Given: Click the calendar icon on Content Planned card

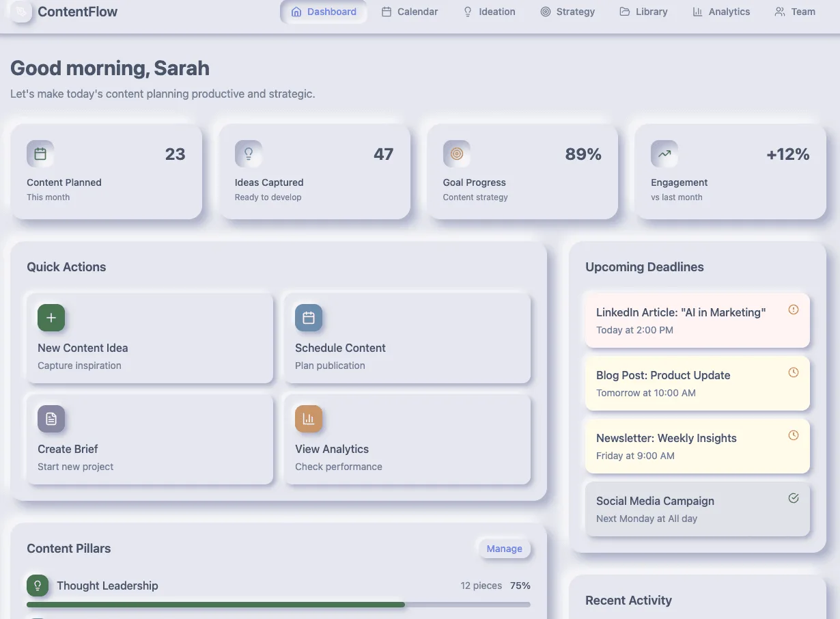Looking at the screenshot, I should click(40, 154).
